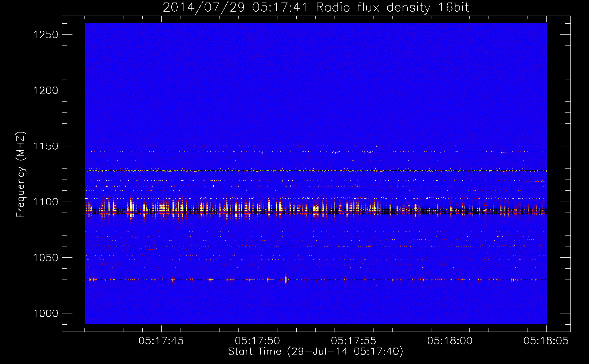Click the bright burst band near 1090 MHz
Image resolution: width=589 pixels, height=364 pixels.
[316, 209]
